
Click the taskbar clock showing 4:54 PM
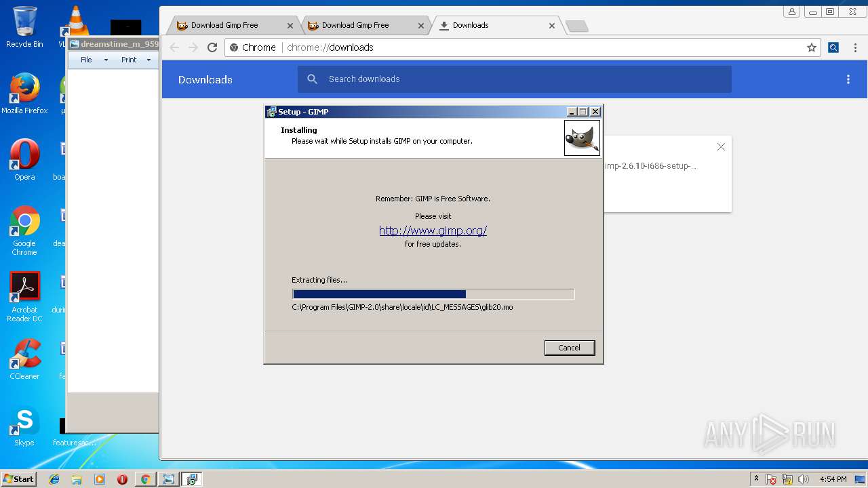[833, 479]
